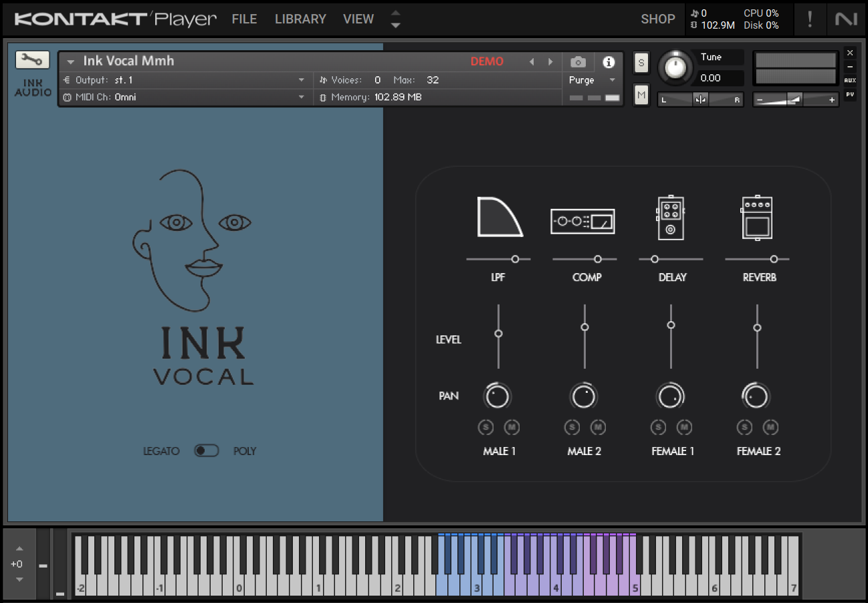Click the PV button in header
This screenshot has width=868, height=603.
(x=850, y=94)
